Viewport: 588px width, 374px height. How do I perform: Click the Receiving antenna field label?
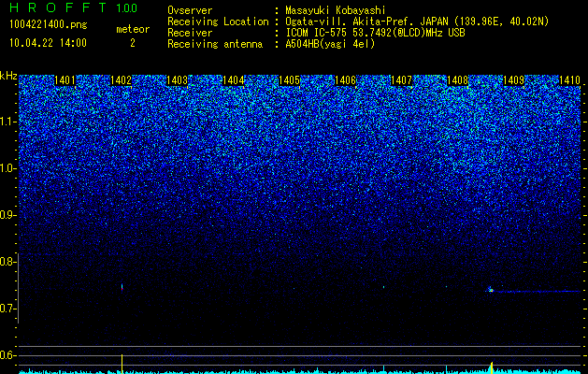(215, 44)
